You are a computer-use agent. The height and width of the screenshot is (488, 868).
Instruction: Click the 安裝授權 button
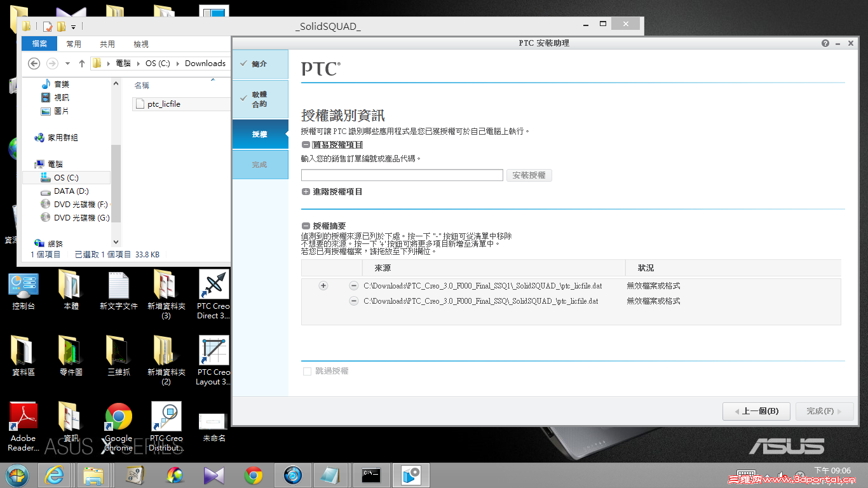529,175
